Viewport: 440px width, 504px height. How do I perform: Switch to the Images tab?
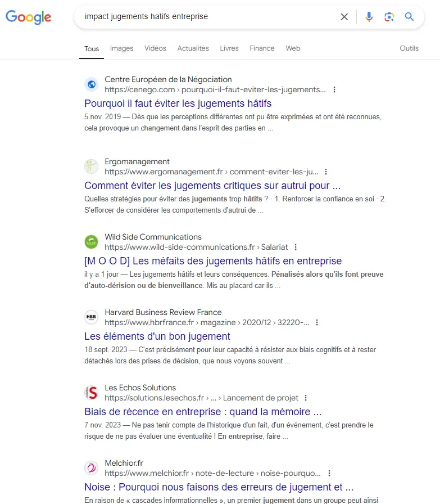121,48
